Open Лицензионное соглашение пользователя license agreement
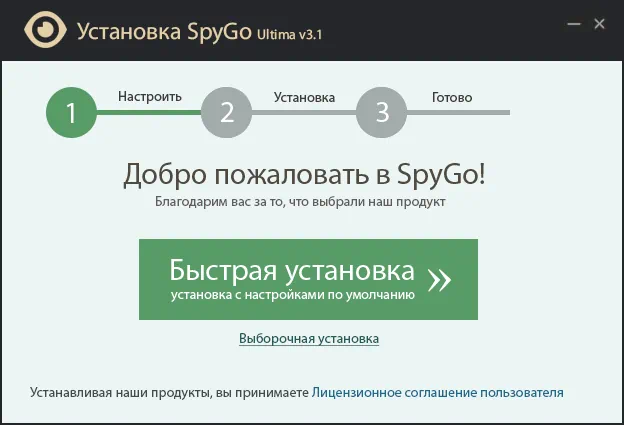This screenshot has width=624, height=425. pyautogui.click(x=437, y=393)
